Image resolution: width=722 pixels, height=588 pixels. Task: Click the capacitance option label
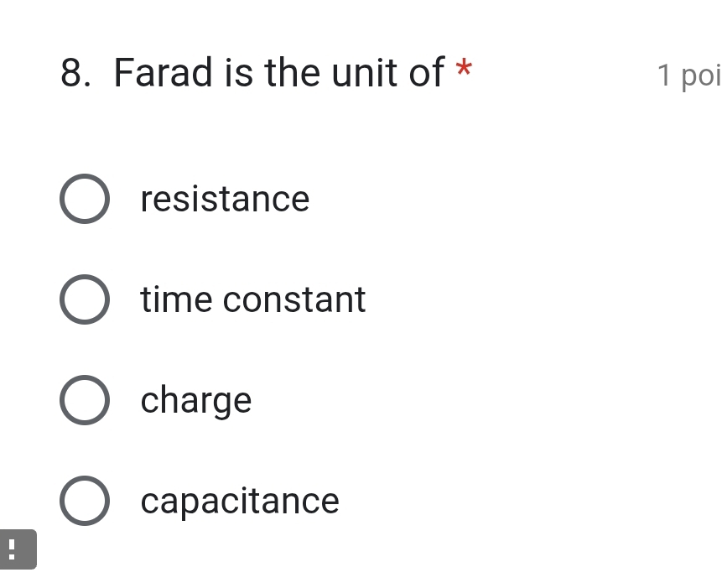click(239, 501)
